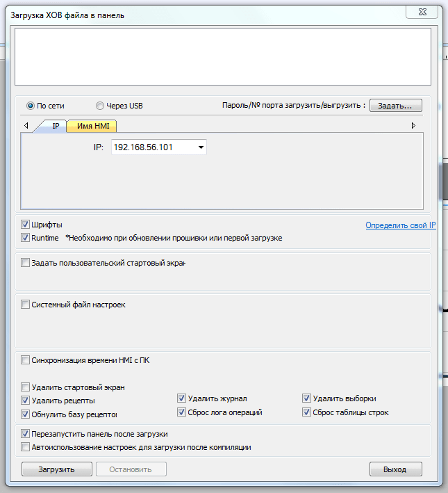Screen dimensions: 448x493
Task: Check the Удалить стартовый экран box
Action: point(26,387)
